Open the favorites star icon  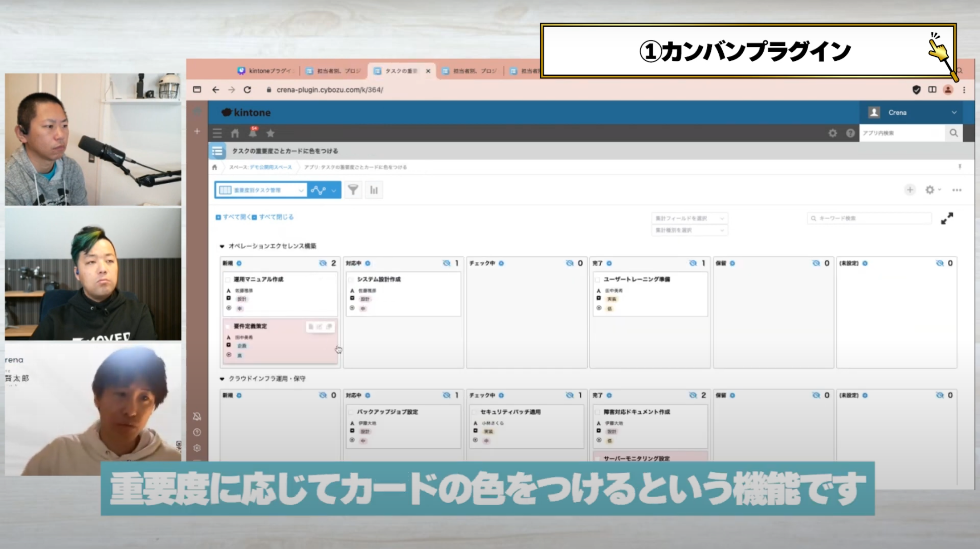(x=270, y=133)
